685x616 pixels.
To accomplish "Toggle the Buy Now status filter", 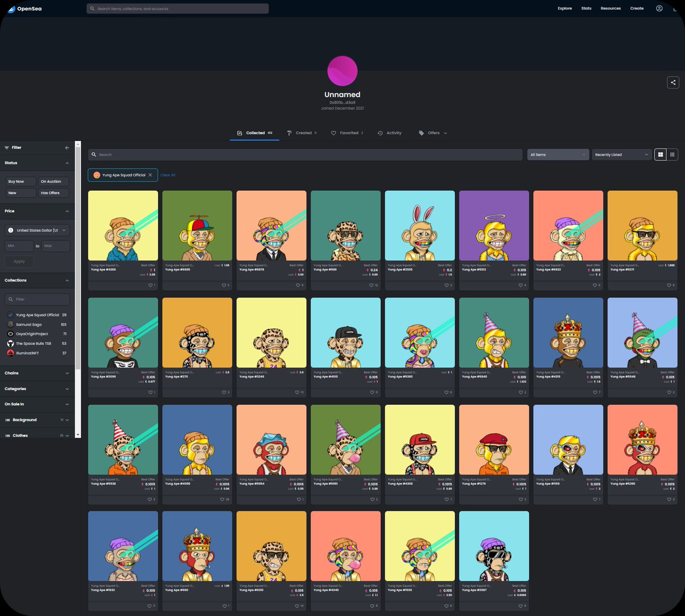I will 20,182.
